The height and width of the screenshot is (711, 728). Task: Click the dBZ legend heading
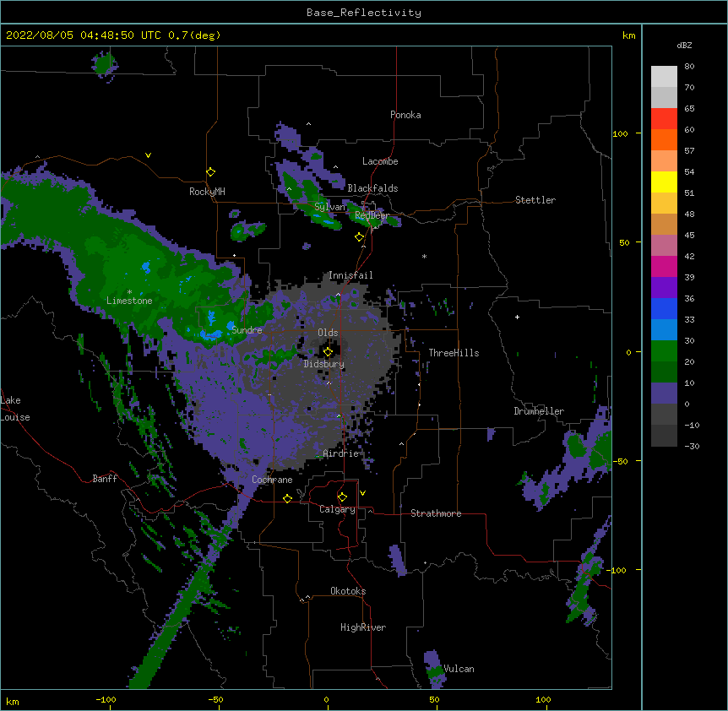tap(684, 45)
